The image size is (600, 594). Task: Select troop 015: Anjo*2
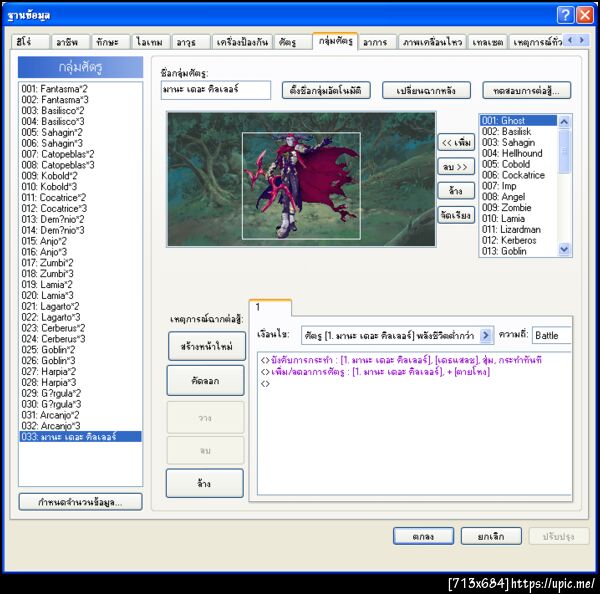(80, 241)
